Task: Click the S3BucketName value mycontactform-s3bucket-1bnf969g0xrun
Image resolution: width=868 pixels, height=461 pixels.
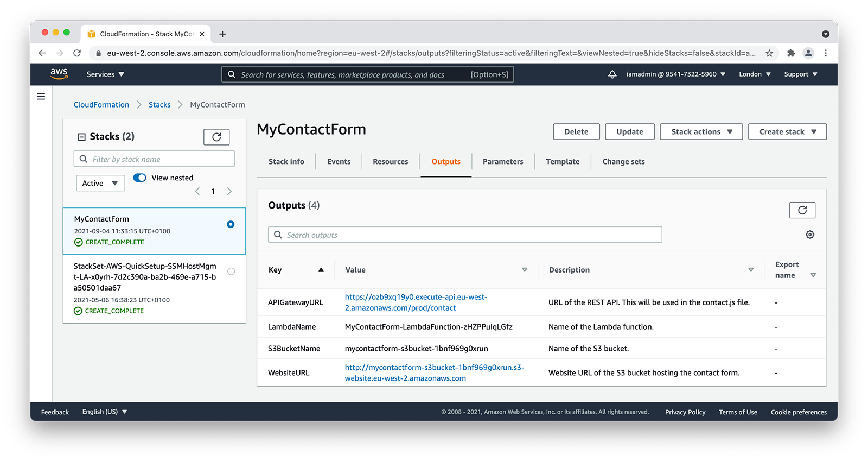Action: tap(416, 349)
